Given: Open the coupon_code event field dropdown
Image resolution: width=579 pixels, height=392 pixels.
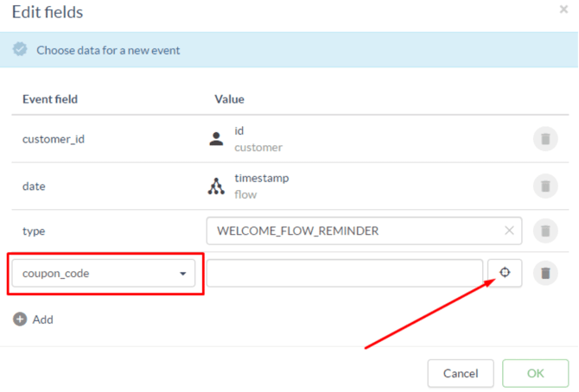Looking at the screenshot, I should tap(103, 274).
